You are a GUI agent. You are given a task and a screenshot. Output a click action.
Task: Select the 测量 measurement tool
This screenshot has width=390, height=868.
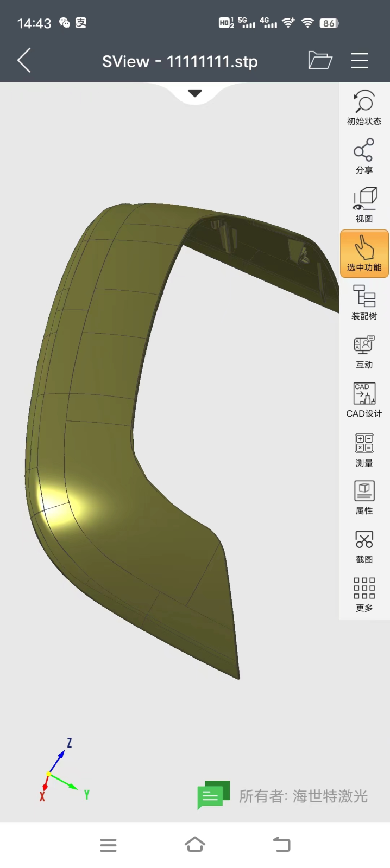(x=364, y=449)
